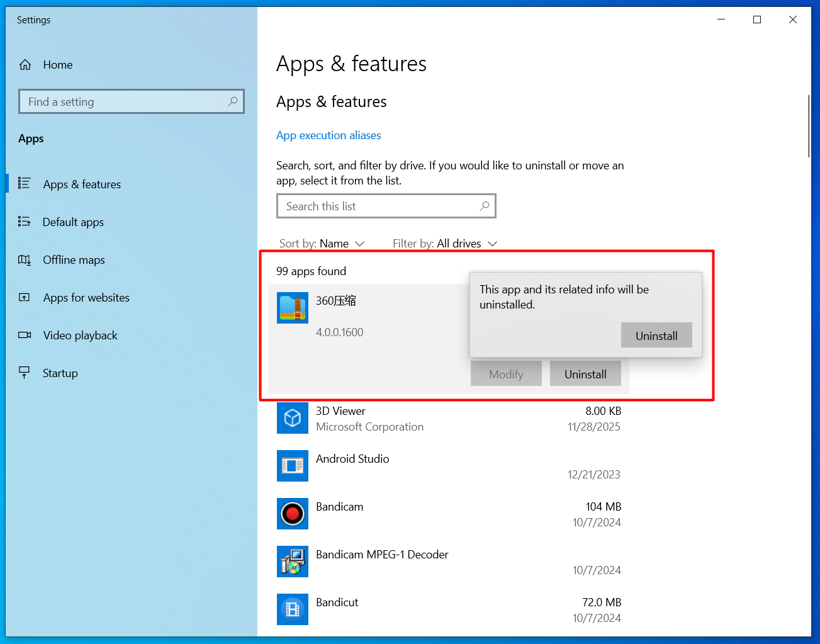Close the Settings window
The image size is (820, 644).
[793, 20]
